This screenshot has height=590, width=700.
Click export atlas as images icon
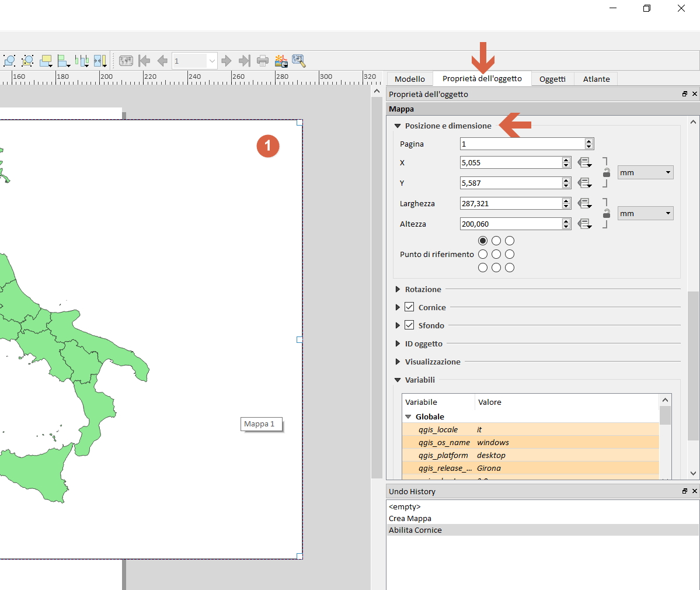[281, 61]
